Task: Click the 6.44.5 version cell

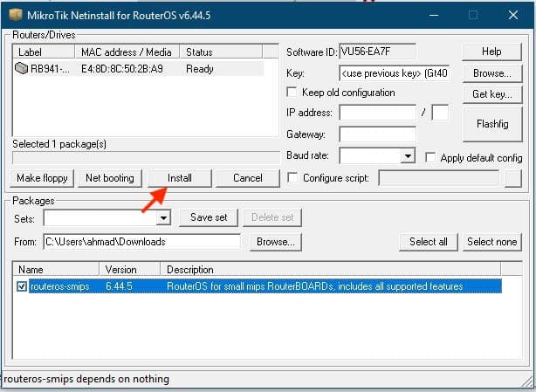Action: coord(119,286)
